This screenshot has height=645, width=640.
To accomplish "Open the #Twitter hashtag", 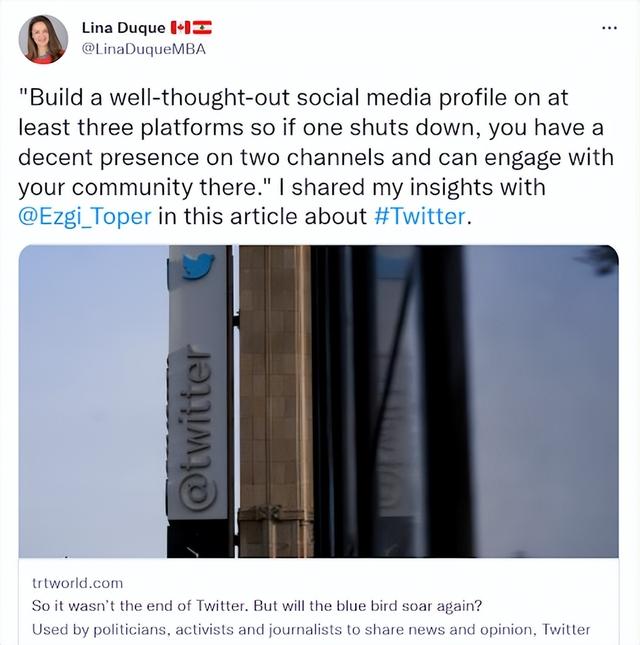I will tap(420, 216).
